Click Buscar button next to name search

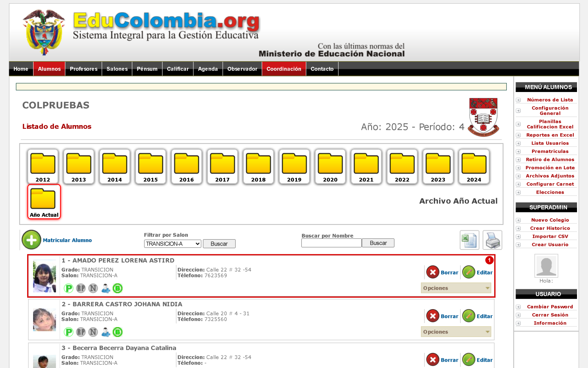[x=378, y=243]
